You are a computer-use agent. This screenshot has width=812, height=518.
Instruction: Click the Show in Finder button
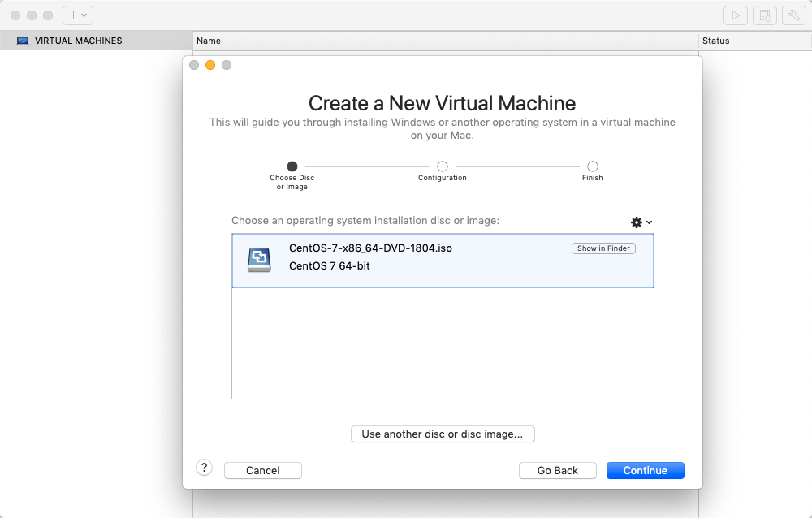pos(603,248)
